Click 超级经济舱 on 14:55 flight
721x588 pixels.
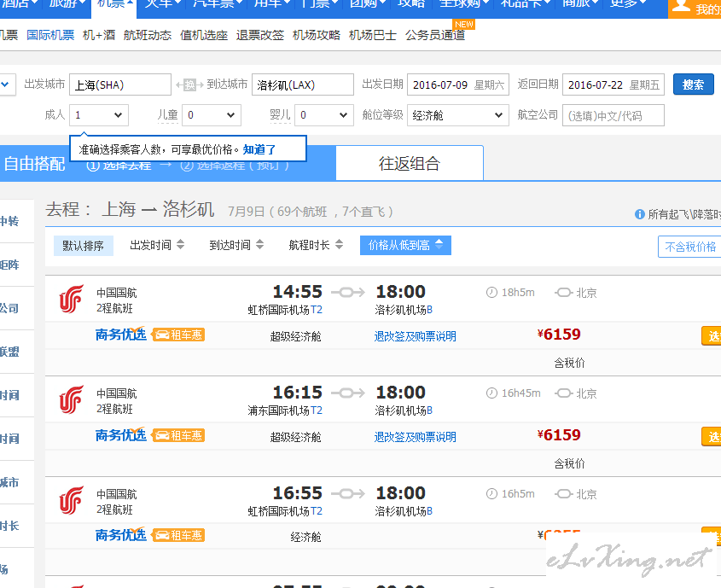(x=296, y=336)
